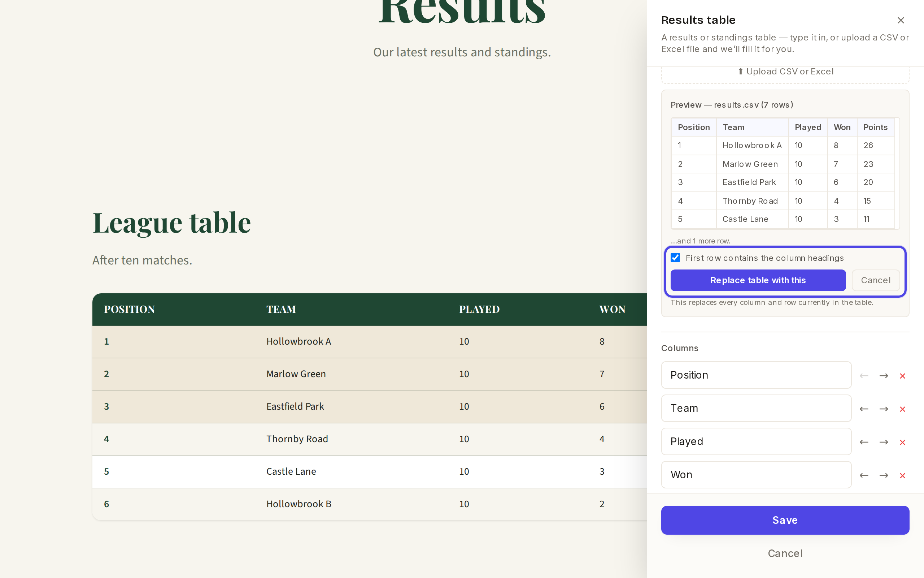Delete the Position column
This screenshot has height=578, width=924.
coord(903,376)
